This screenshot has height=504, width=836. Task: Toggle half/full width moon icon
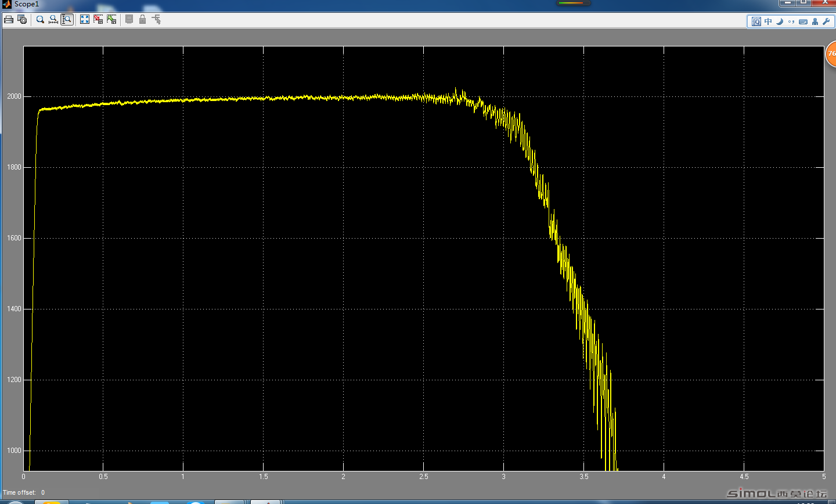780,21
